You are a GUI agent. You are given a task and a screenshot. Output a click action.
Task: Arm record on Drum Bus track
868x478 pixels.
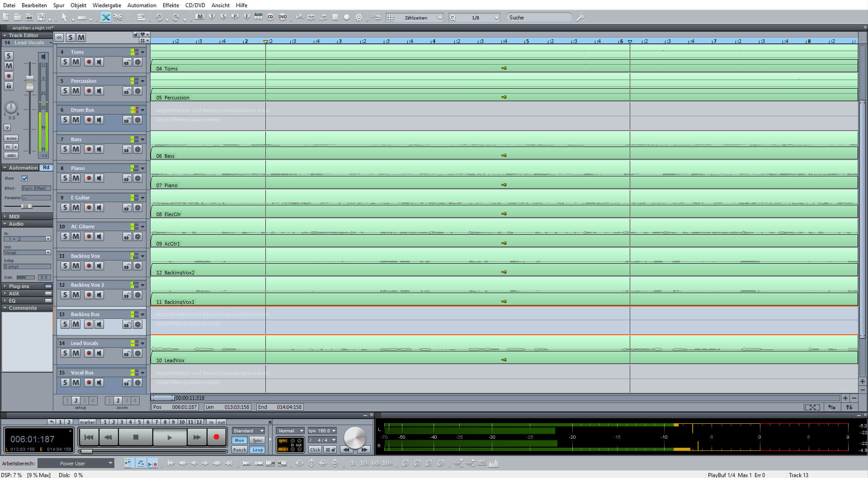[x=89, y=120]
